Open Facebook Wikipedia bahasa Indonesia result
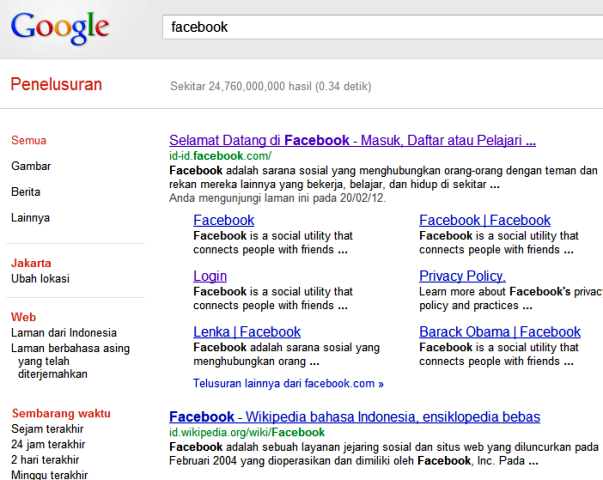603x480 pixels. [354, 416]
